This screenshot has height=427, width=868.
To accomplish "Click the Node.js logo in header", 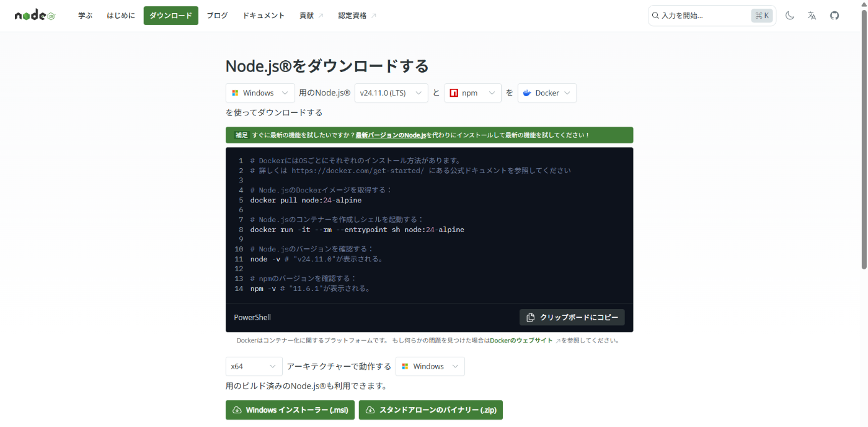I will (x=35, y=16).
